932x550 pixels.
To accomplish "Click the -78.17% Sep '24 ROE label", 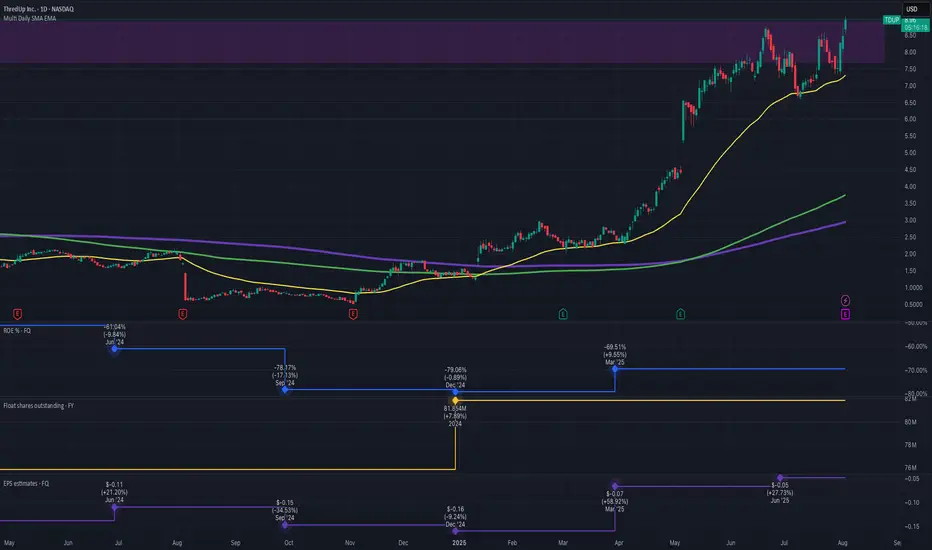I will pos(285,375).
